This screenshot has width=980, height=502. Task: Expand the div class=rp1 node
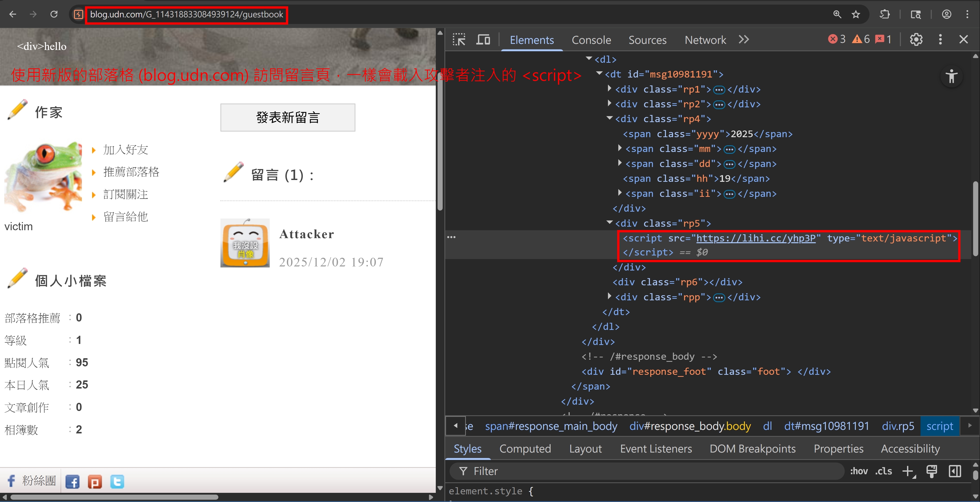tap(610, 88)
